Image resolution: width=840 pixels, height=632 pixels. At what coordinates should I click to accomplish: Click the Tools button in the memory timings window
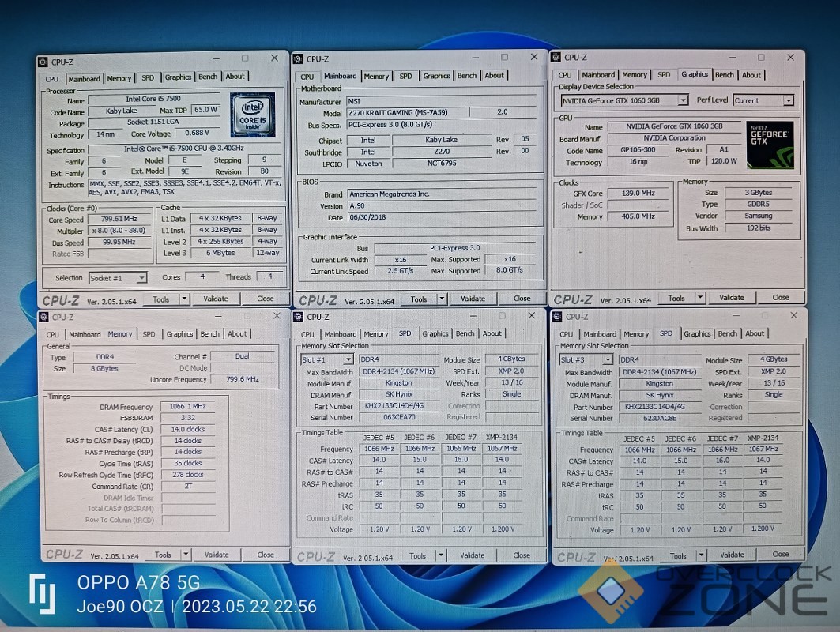pos(163,555)
